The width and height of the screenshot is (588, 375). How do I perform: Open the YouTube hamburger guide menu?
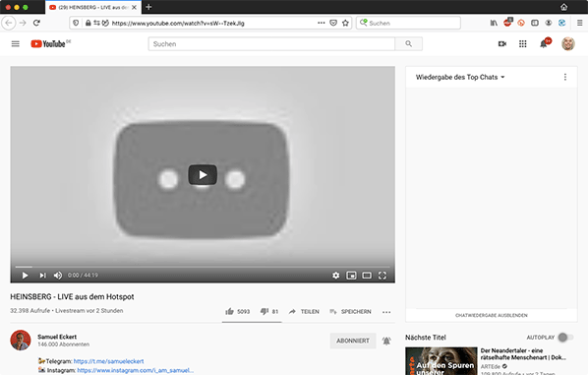[x=16, y=44]
